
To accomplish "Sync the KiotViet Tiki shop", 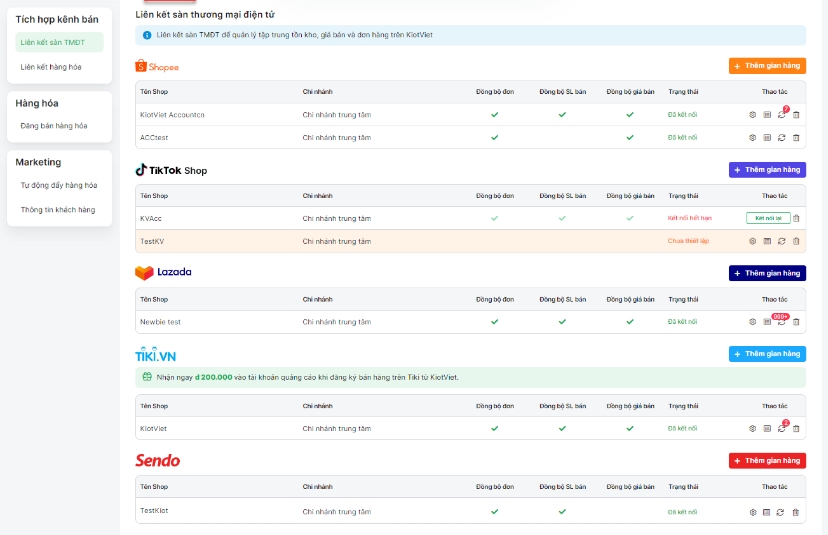I will click(x=782, y=428).
